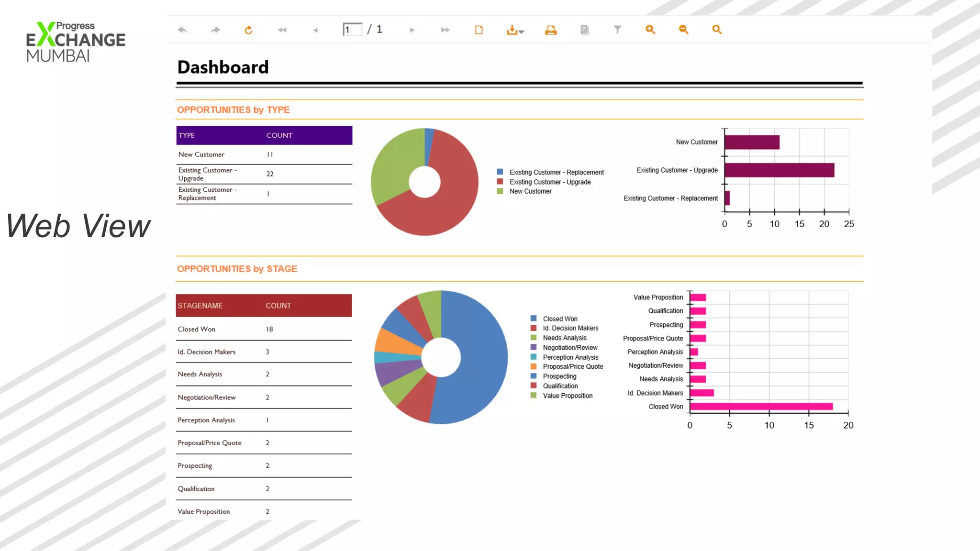This screenshot has width=980, height=551.
Task: Click the navigate back arrow
Action: (182, 30)
